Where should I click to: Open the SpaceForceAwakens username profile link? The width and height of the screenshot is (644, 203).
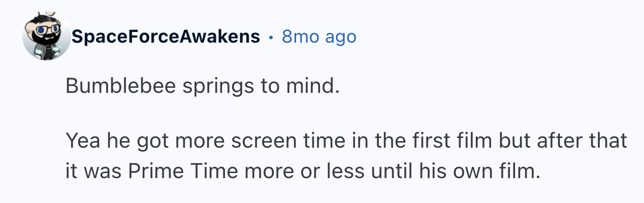166,37
